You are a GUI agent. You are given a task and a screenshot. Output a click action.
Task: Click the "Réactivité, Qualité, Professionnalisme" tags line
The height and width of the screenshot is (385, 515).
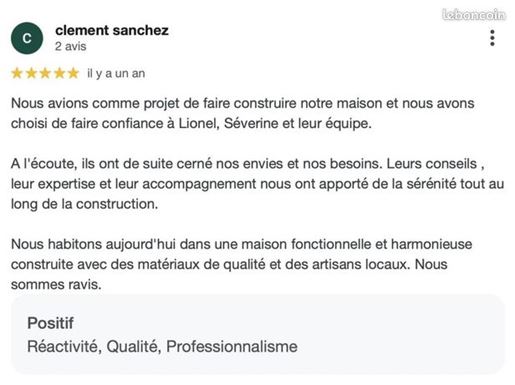[162, 346]
